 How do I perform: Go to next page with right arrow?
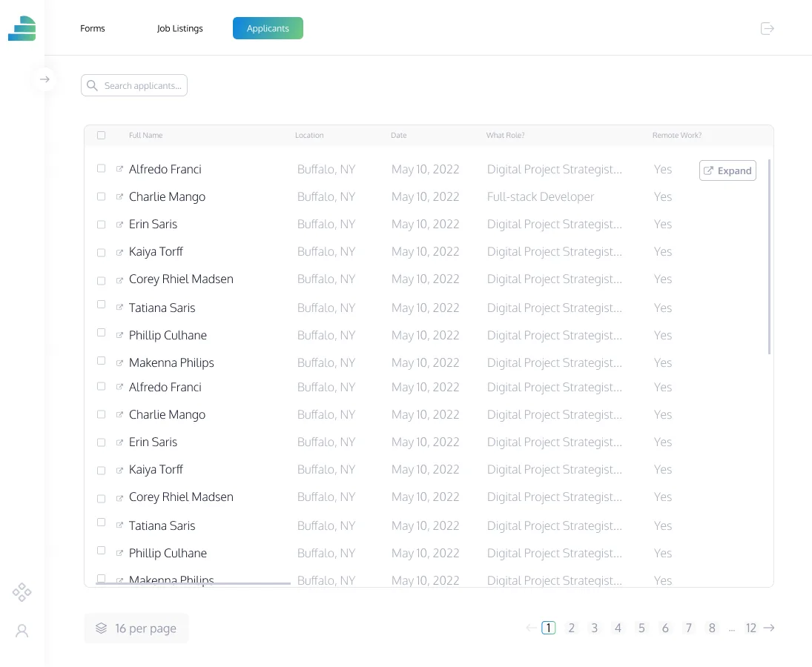coord(769,628)
